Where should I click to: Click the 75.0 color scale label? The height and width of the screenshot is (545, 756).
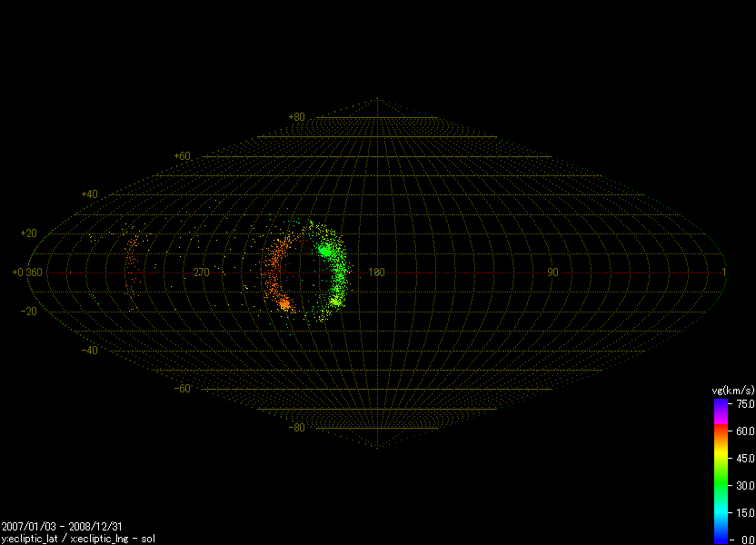coord(745,403)
